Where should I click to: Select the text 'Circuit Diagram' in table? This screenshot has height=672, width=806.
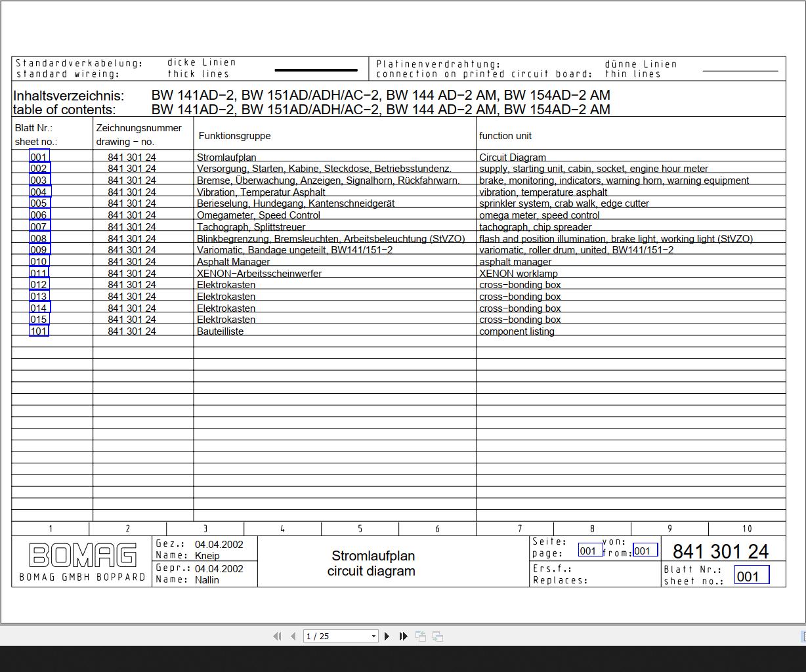(x=513, y=157)
